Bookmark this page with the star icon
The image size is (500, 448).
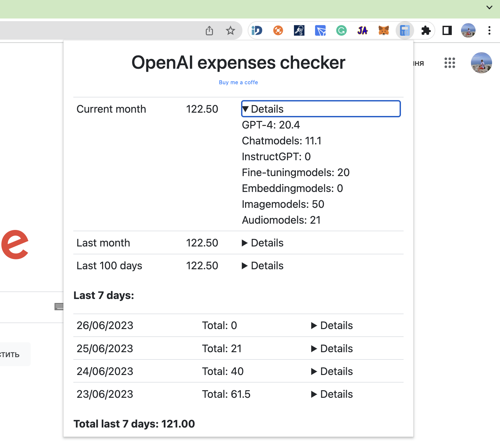pyautogui.click(x=231, y=31)
